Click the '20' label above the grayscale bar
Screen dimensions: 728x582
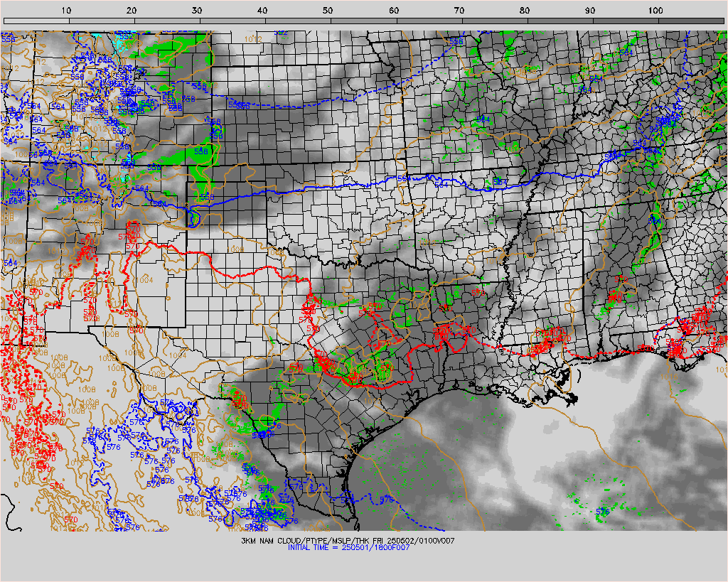132,11
